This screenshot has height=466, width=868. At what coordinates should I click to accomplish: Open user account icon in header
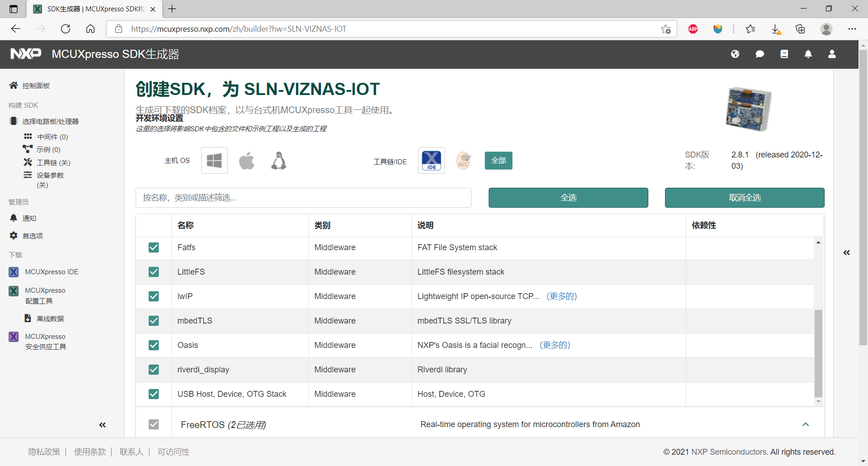pos(832,54)
